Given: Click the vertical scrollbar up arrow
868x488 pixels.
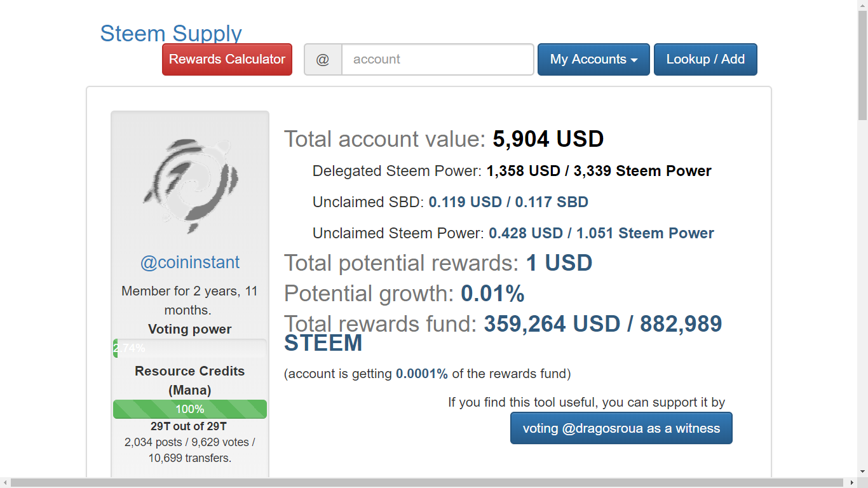Looking at the screenshot, I should [x=862, y=5].
